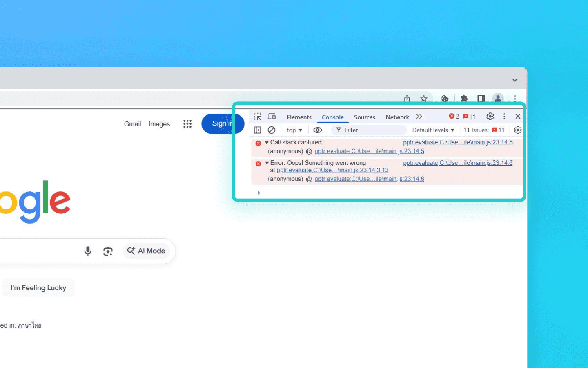Image resolution: width=588 pixels, height=368 pixels.
Task: Click the issues badge showing 11 in tab bar
Action: (x=469, y=117)
